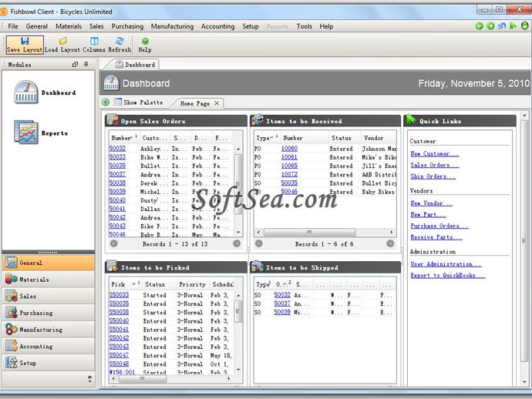Click the Quick Links panel header icon
Screen dimensions: 532x399
click(410, 119)
